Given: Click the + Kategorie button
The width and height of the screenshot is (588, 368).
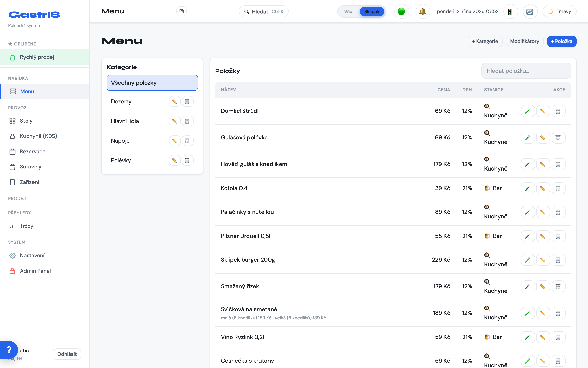Looking at the screenshot, I should (485, 41).
